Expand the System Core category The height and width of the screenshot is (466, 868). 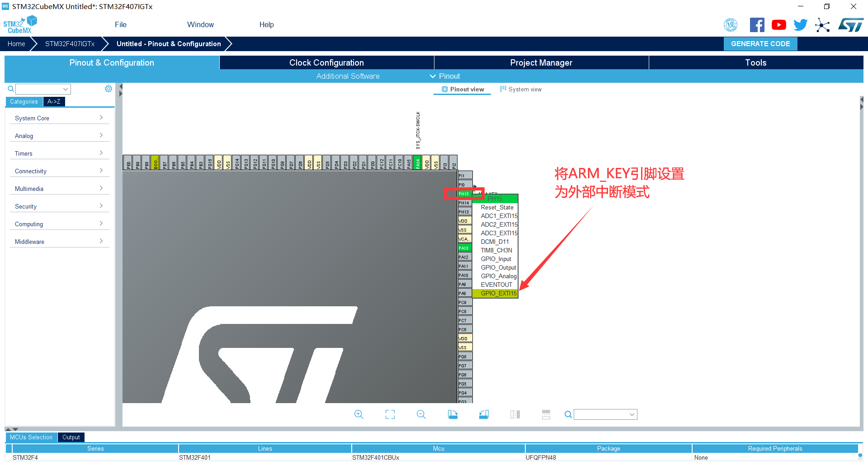tap(59, 118)
